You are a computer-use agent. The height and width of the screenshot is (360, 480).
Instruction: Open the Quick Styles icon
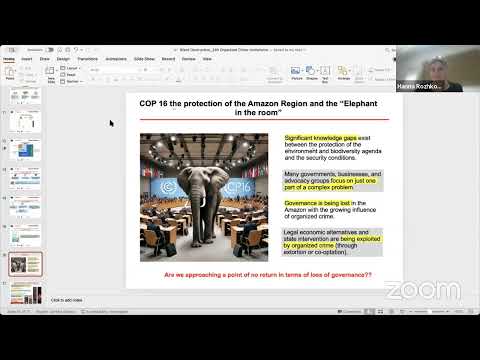click(359, 73)
